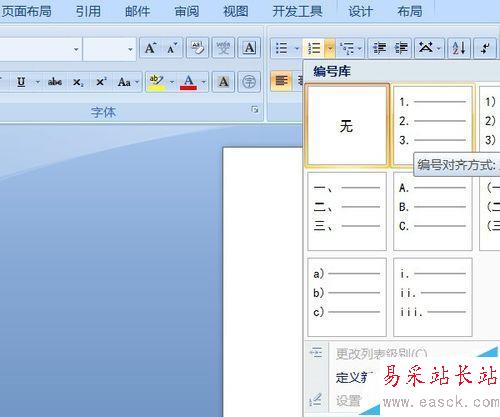Switch to the 设计 tab

click(360, 12)
